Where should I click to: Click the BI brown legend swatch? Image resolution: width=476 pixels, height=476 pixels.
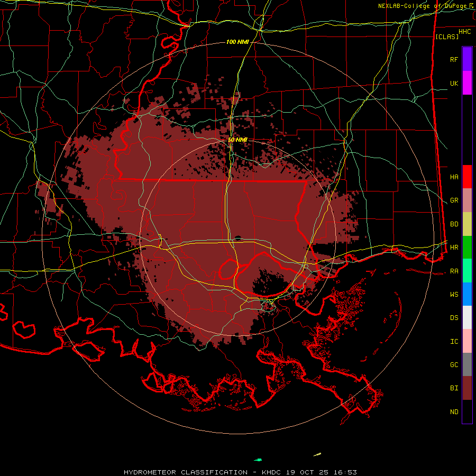coord(467,388)
